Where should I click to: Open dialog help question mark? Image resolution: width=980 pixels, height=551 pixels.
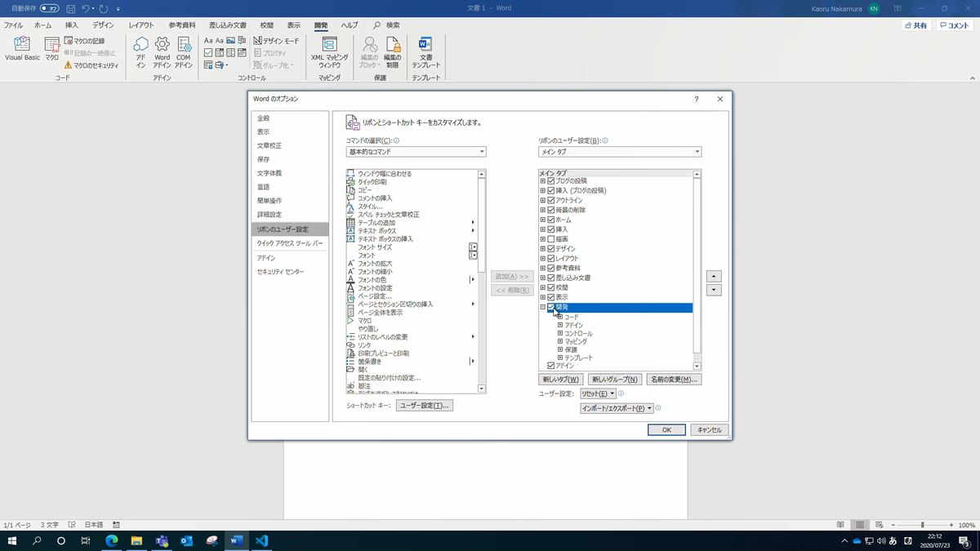(696, 99)
